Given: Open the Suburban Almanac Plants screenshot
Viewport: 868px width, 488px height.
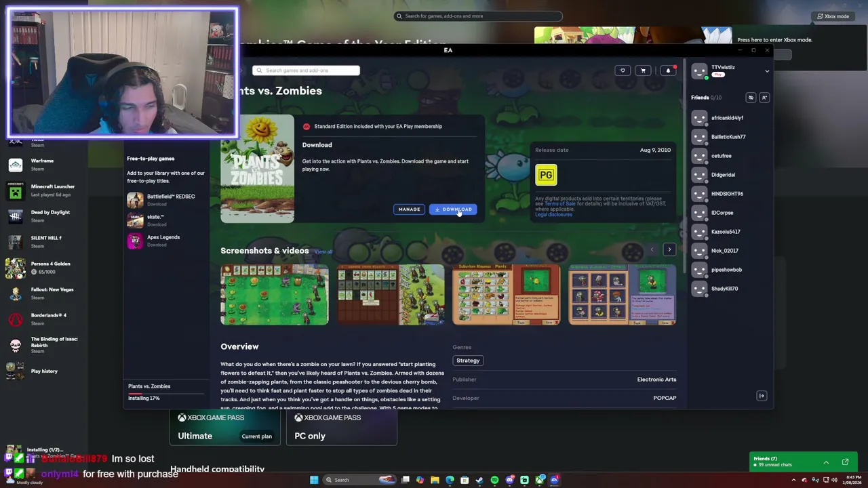Looking at the screenshot, I should tap(507, 295).
